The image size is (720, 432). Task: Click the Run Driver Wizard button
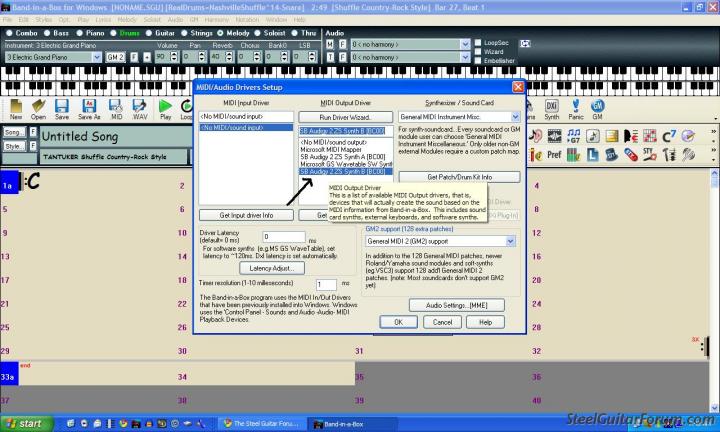coord(346,117)
